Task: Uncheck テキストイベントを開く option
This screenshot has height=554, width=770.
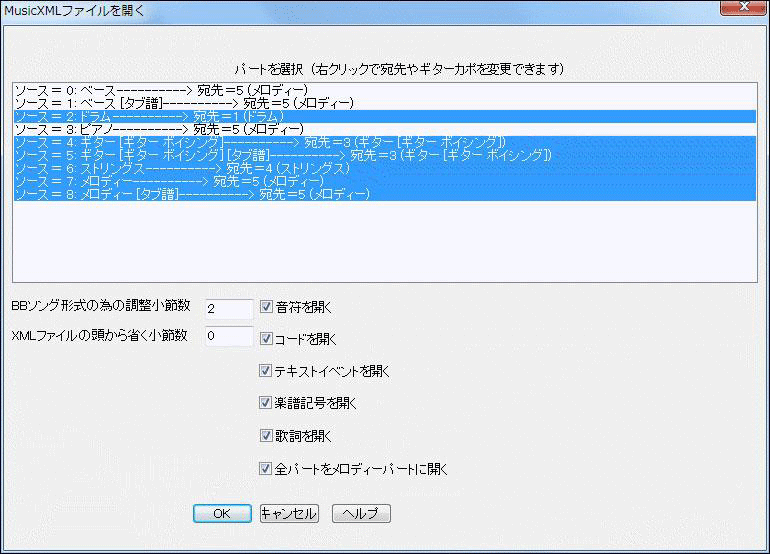Action: click(266, 370)
